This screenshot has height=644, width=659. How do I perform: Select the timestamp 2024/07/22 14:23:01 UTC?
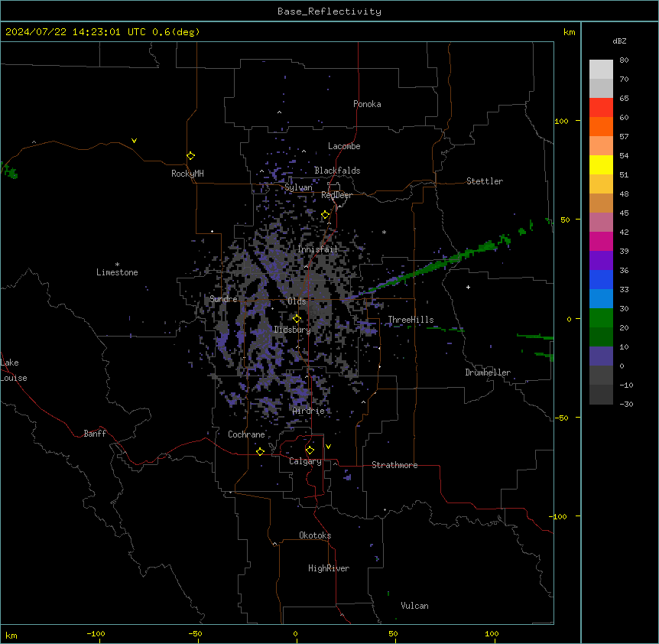pos(75,32)
